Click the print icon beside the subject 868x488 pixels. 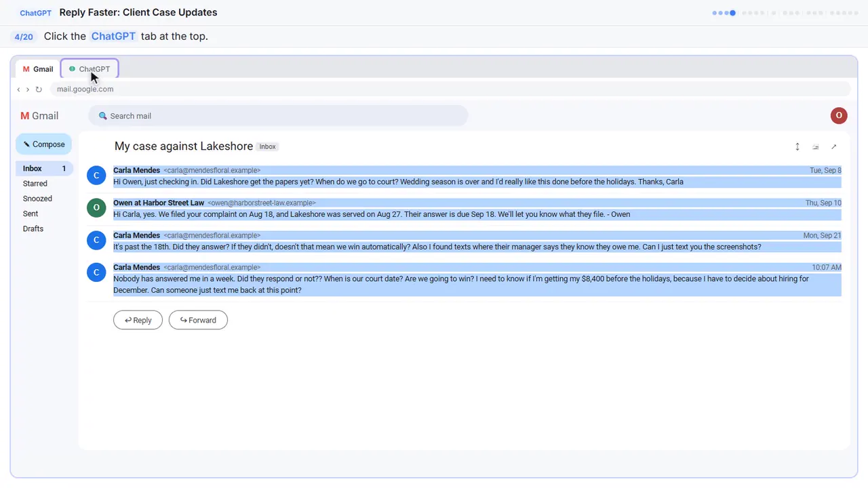point(816,146)
